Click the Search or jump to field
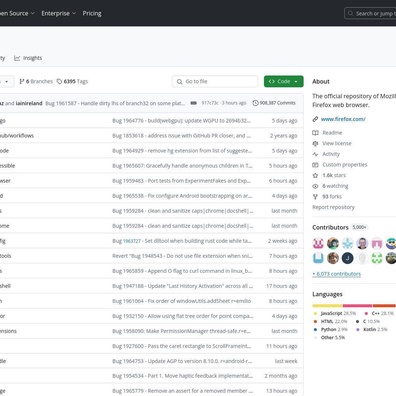Image resolution: width=396 pixels, height=396 pixels. [370, 14]
